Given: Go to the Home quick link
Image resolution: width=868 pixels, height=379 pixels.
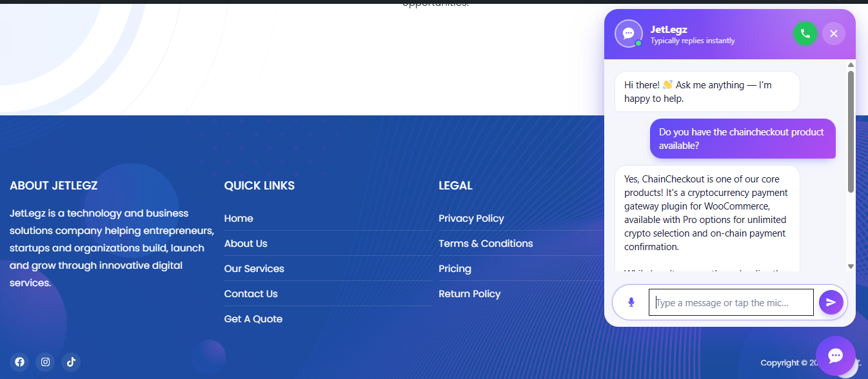Looking at the screenshot, I should [239, 219].
